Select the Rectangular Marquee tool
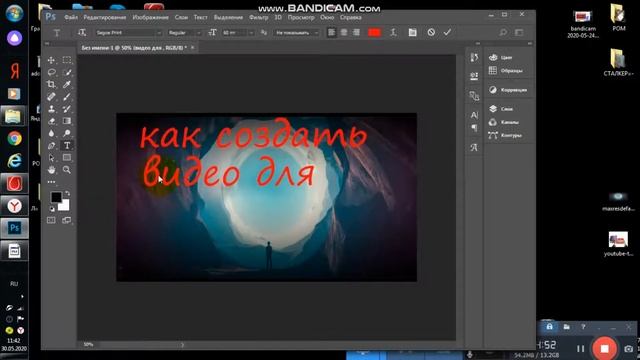This screenshot has height=360, width=640. pyautogui.click(x=67, y=60)
